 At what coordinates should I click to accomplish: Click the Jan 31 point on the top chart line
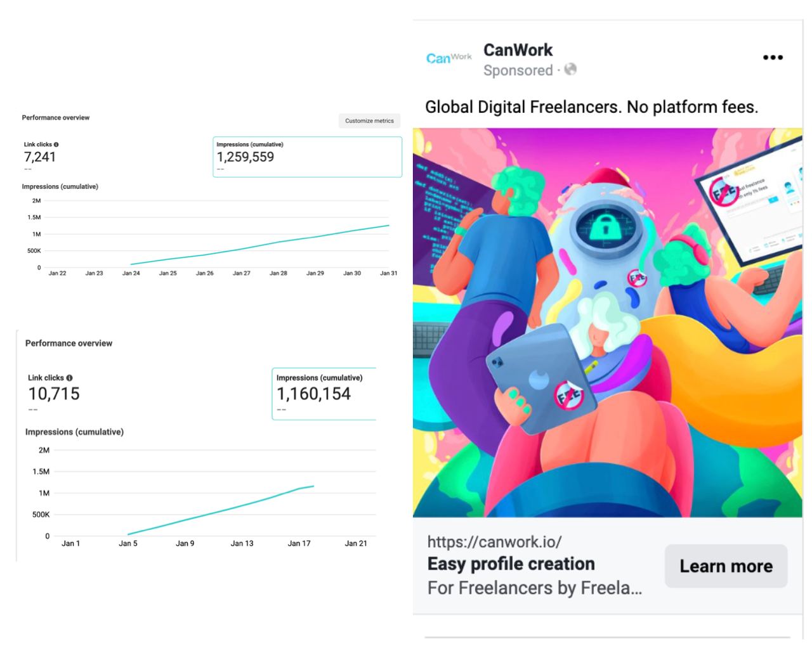pos(388,225)
